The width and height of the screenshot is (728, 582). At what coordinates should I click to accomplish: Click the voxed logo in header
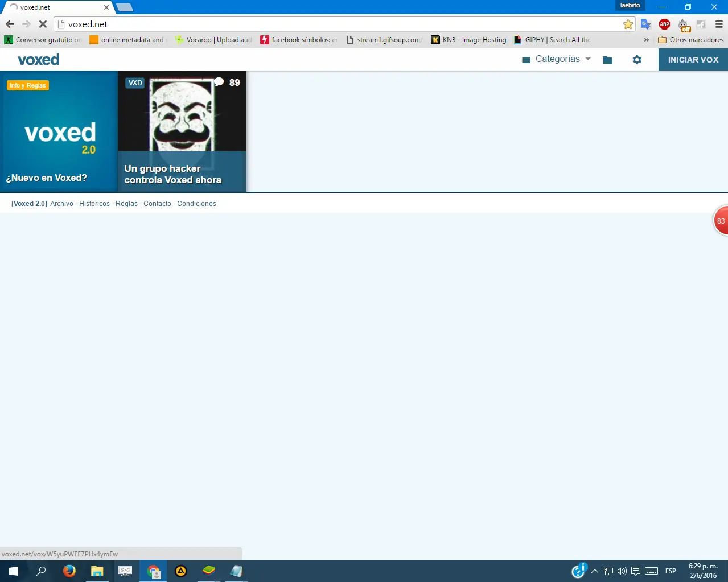(39, 60)
